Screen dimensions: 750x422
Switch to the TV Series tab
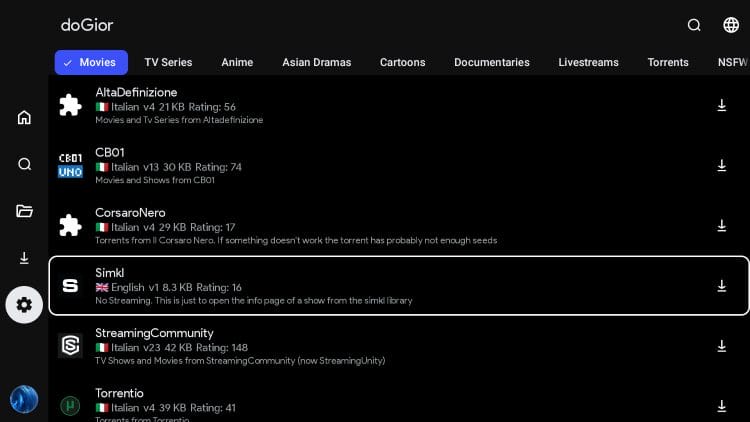coord(168,62)
